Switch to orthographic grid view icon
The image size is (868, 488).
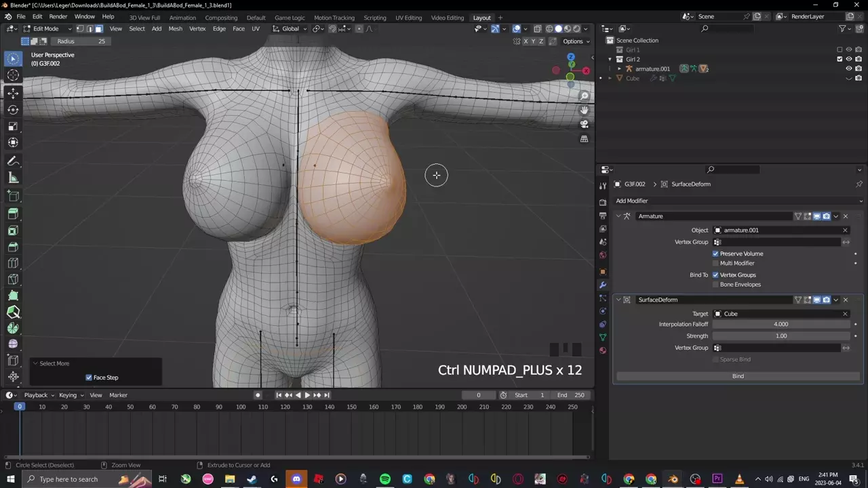584,139
